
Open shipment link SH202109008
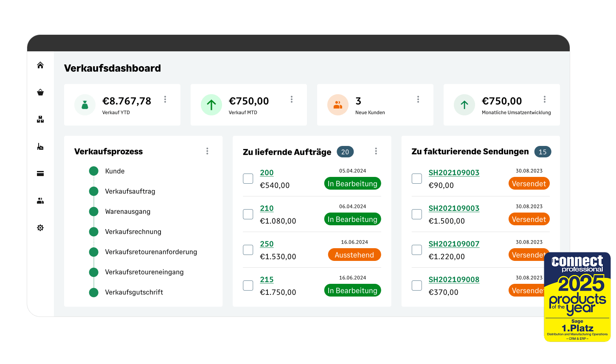[454, 280]
